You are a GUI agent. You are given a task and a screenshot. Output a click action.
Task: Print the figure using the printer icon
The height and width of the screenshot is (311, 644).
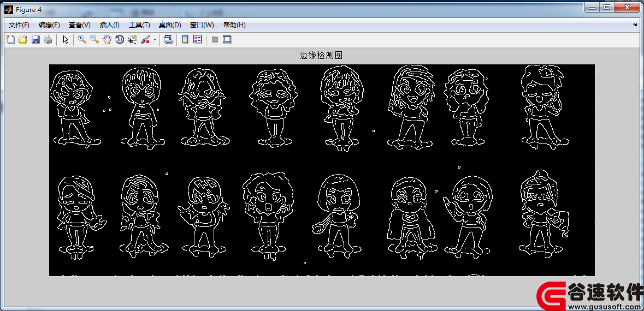[x=49, y=39]
